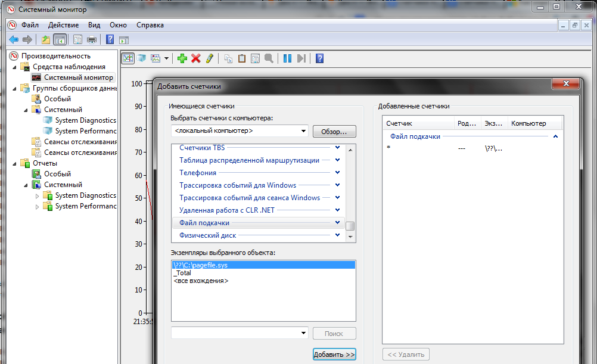The width and height of the screenshot is (597, 364).
Task: Click the Zoom magnifier icon
Action: tap(269, 58)
